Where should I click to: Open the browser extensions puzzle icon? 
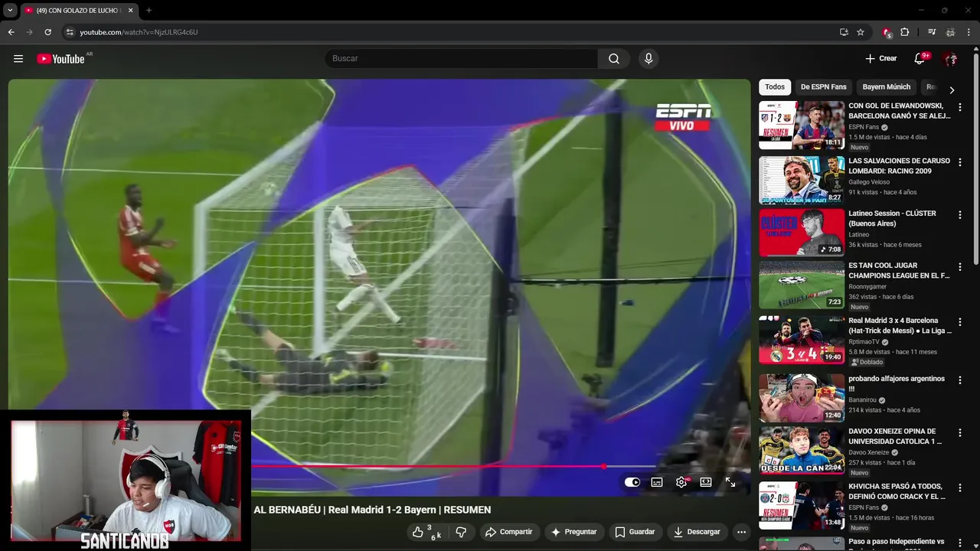click(905, 32)
